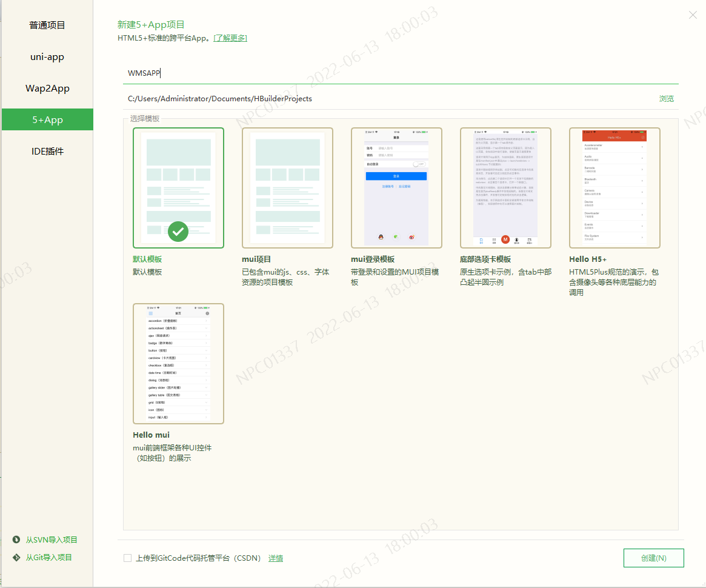Click the 底部选项卡模板 title label
The image size is (706, 588).
coord(485,259)
